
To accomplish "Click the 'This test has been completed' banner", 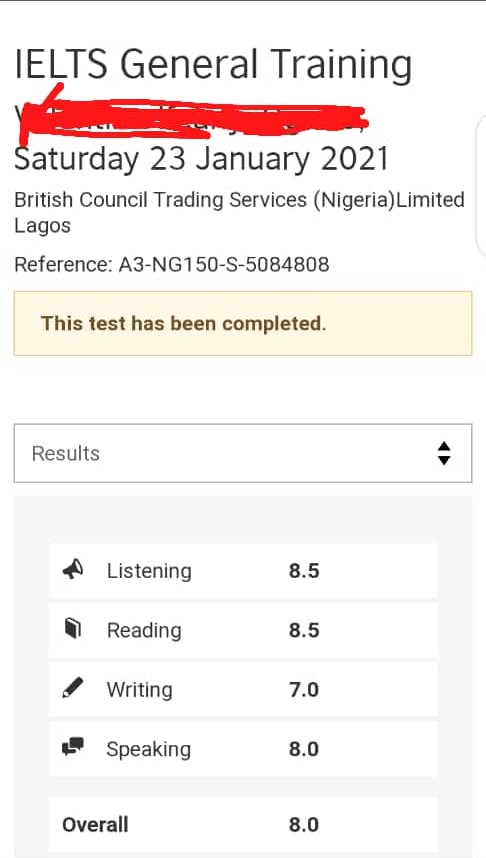I will click(x=242, y=323).
